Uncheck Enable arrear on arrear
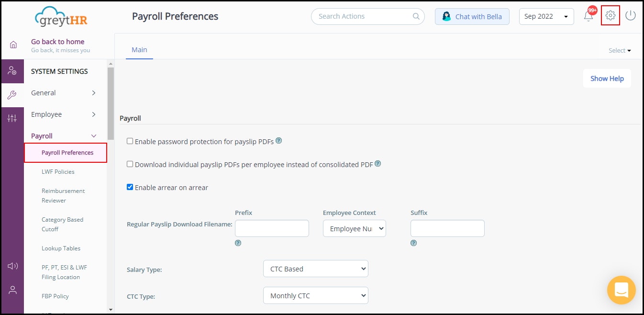 (130, 187)
